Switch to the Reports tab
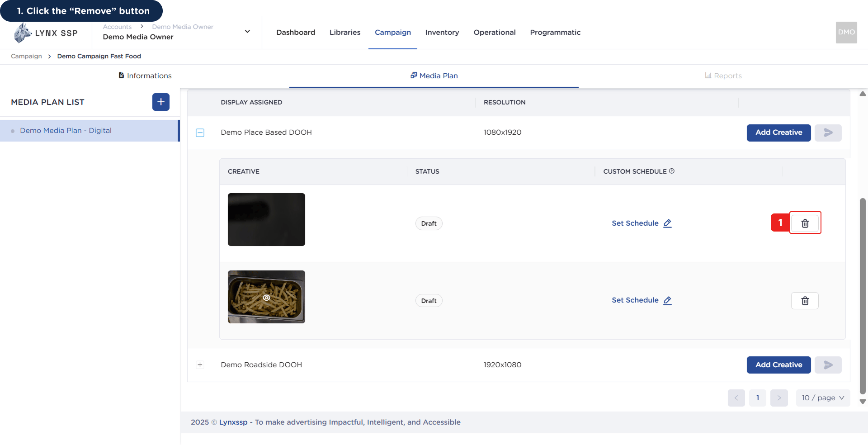Screen dimensions: 868x445 coord(723,76)
